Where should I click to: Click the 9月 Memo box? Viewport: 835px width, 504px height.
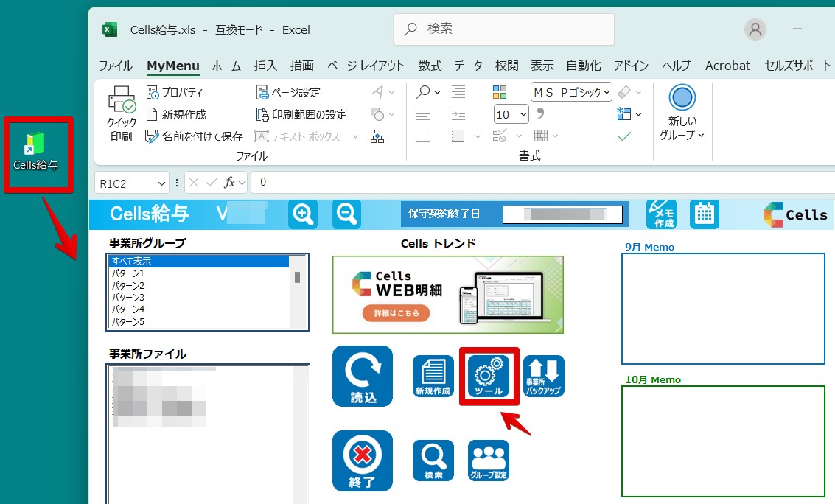pyautogui.click(x=723, y=309)
